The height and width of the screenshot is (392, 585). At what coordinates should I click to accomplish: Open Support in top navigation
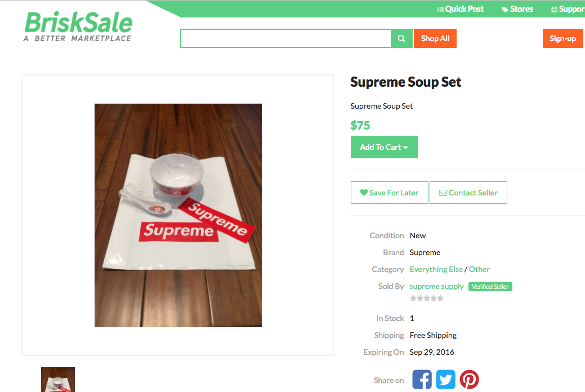[x=568, y=10]
